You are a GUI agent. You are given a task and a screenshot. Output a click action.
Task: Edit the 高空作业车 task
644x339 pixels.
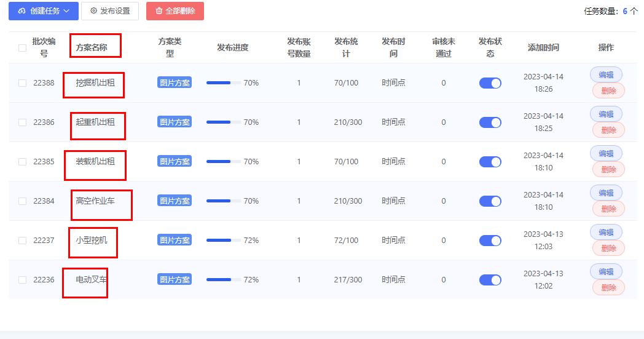pyautogui.click(x=606, y=193)
